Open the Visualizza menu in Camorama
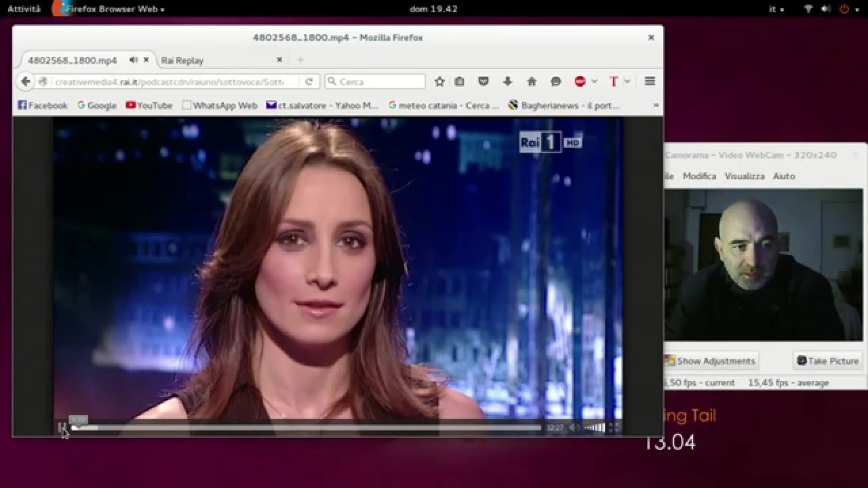 744,176
